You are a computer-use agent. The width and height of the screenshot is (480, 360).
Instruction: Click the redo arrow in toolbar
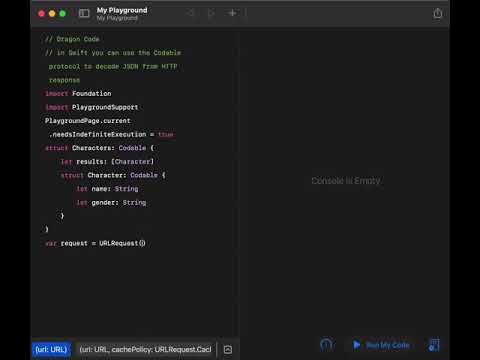tap(211, 13)
